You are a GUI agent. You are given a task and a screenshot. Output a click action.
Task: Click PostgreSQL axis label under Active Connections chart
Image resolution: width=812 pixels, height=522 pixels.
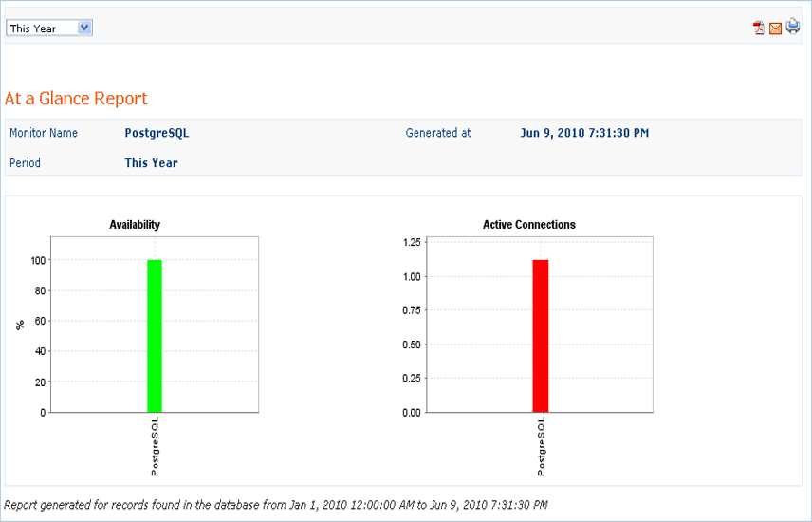541,446
